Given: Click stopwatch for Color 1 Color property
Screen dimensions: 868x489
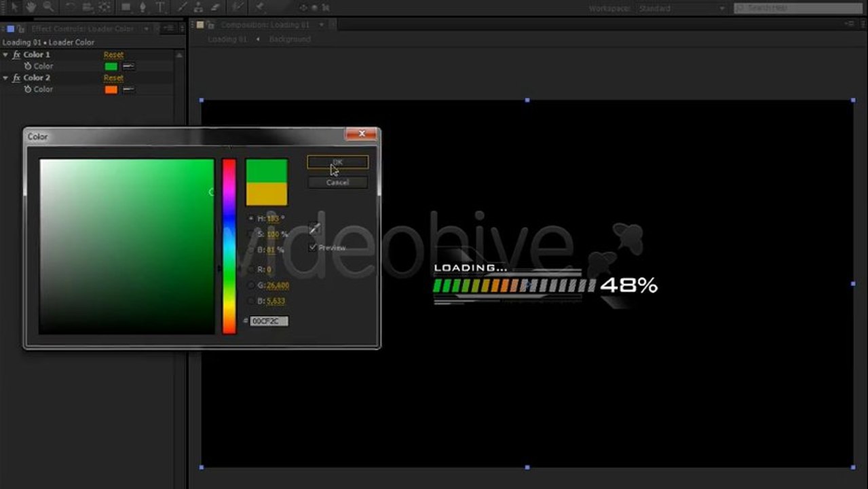Looking at the screenshot, I should click(x=28, y=66).
